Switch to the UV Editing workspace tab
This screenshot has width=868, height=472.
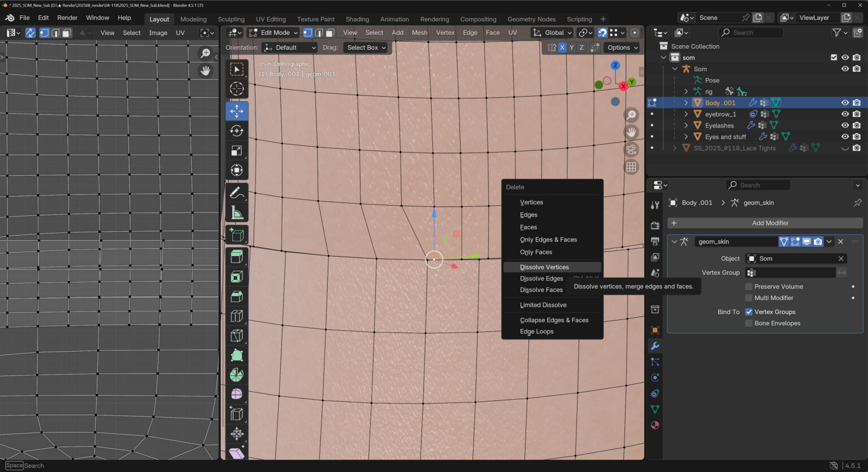coord(271,19)
